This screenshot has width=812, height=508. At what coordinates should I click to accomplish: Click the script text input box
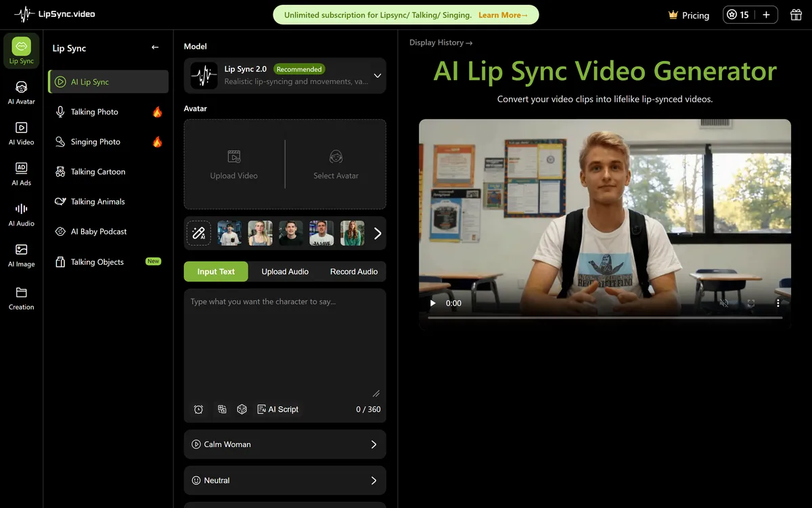285,343
